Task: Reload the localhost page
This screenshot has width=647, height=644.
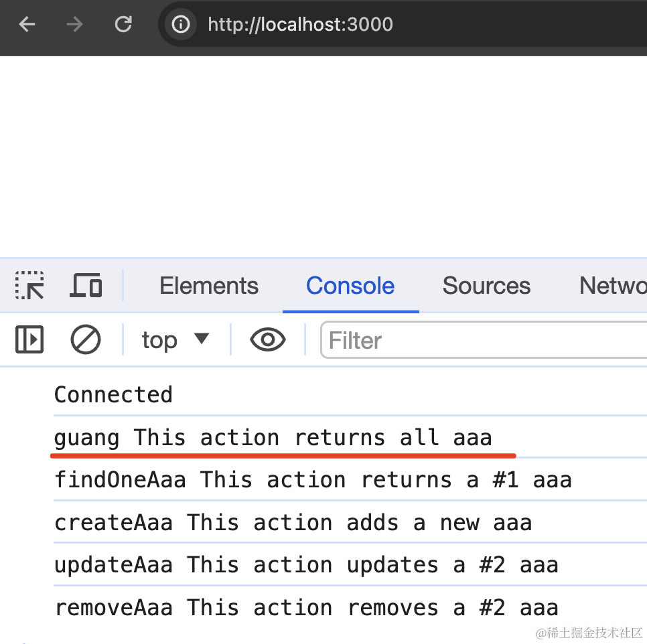Action: [123, 25]
